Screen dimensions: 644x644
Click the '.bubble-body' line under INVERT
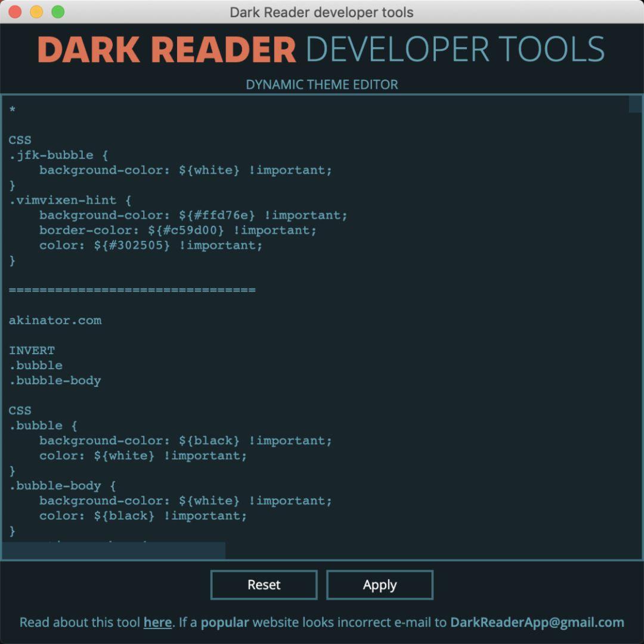[x=55, y=380]
